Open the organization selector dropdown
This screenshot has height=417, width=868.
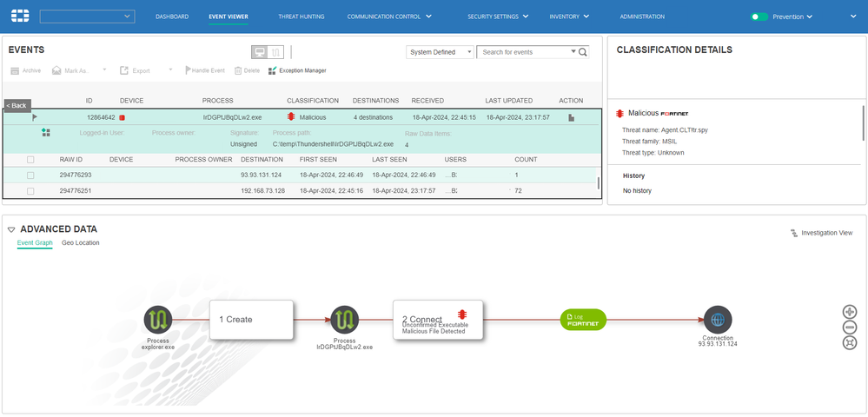pos(88,17)
